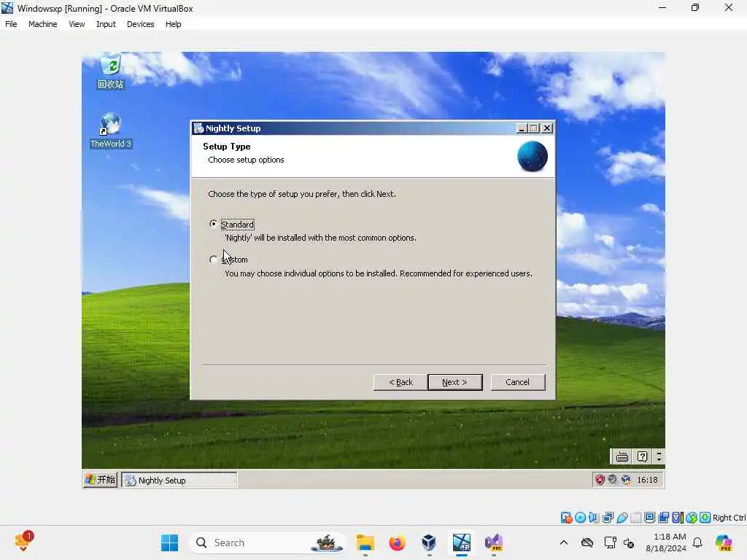
Task: Click VirtualBox recording indicator icon
Action: (663, 518)
